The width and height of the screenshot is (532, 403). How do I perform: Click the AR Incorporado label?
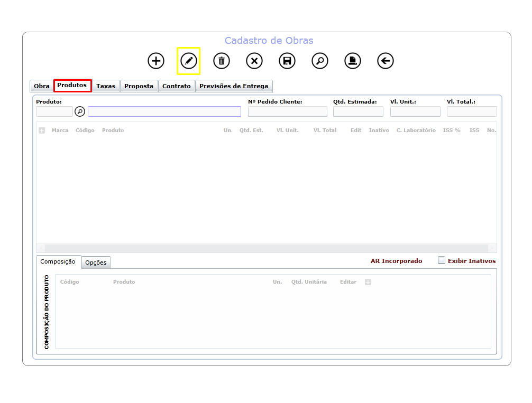pyautogui.click(x=396, y=261)
